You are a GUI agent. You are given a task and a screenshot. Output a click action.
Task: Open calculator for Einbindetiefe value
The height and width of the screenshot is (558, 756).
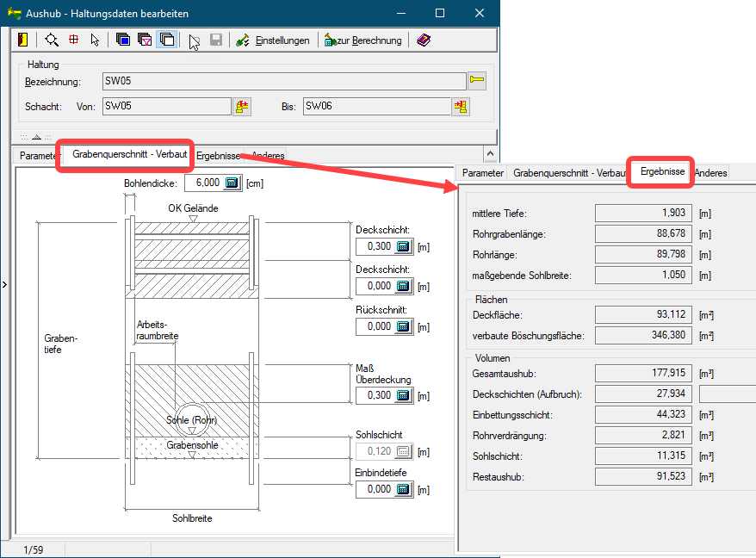pyautogui.click(x=403, y=489)
